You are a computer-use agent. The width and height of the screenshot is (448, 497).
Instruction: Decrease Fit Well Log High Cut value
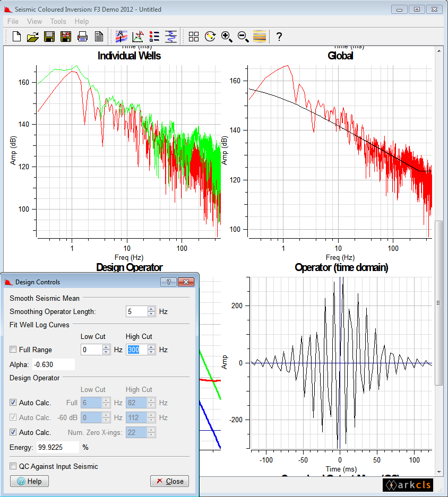point(151,352)
